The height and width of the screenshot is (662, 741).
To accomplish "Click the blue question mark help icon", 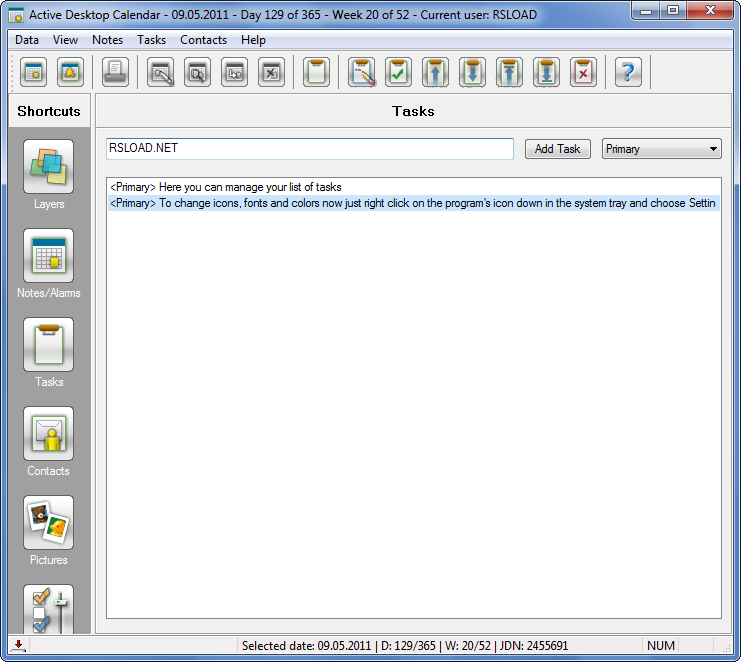I will click(628, 72).
